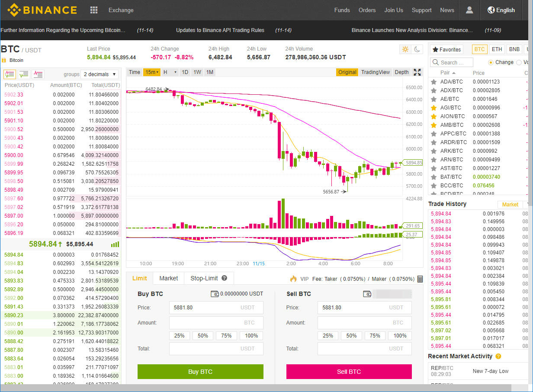Click the help icon beside Stop-Limit

pos(224,278)
